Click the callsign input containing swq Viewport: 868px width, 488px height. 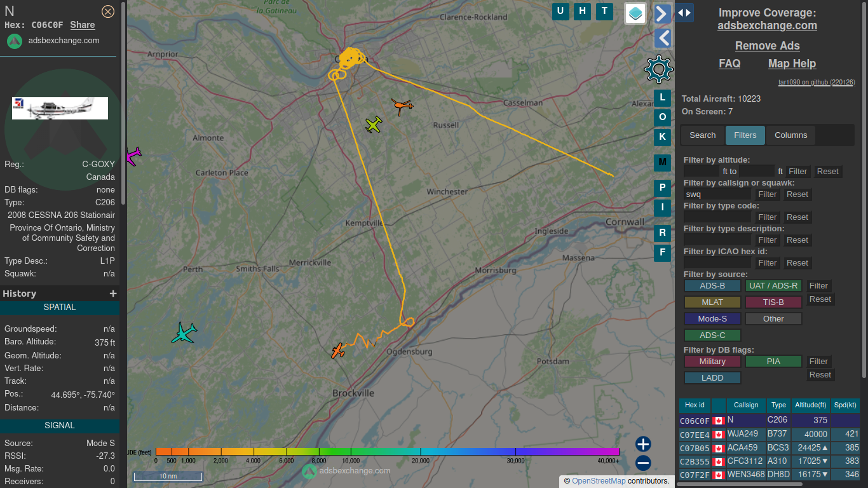717,194
